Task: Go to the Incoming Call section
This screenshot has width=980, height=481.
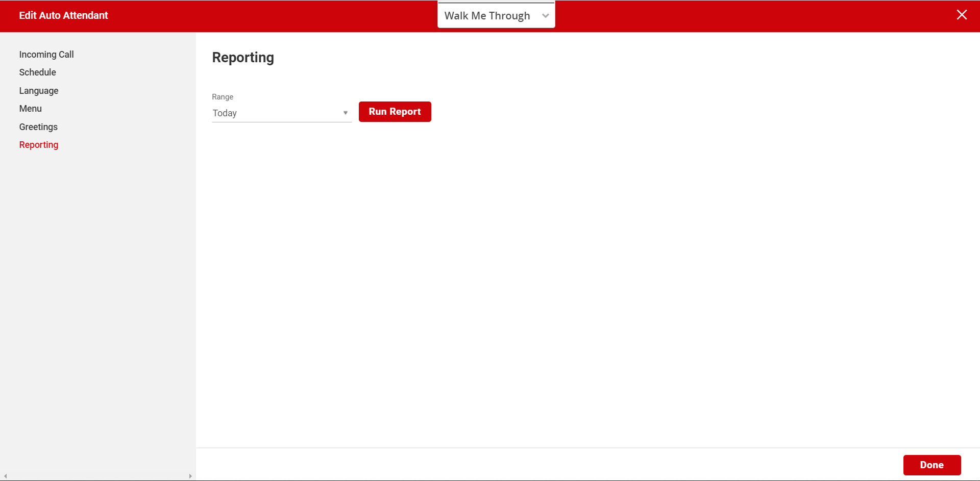Action: tap(46, 54)
